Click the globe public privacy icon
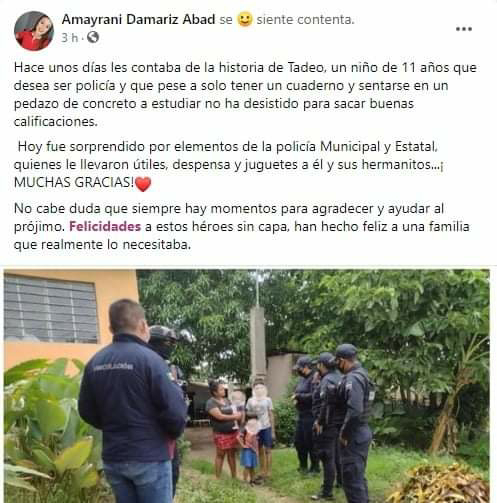Image resolution: width=497 pixels, height=503 pixels. [x=93, y=37]
